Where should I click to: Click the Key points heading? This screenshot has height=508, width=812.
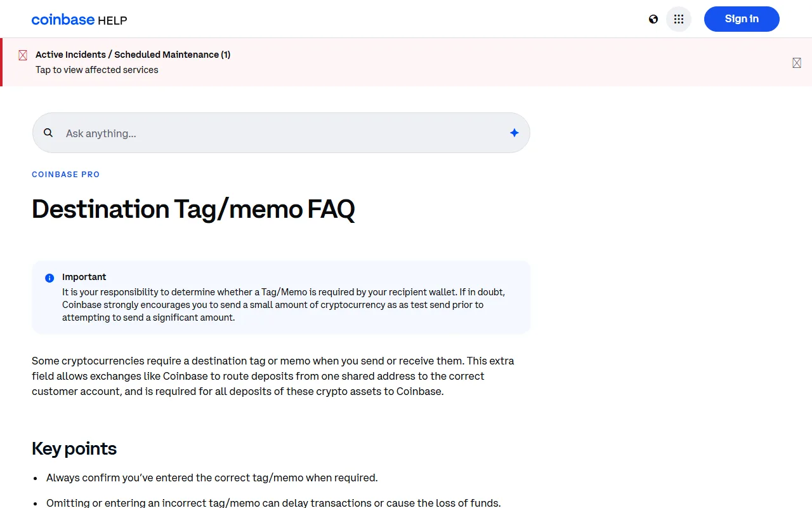click(x=74, y=448)
